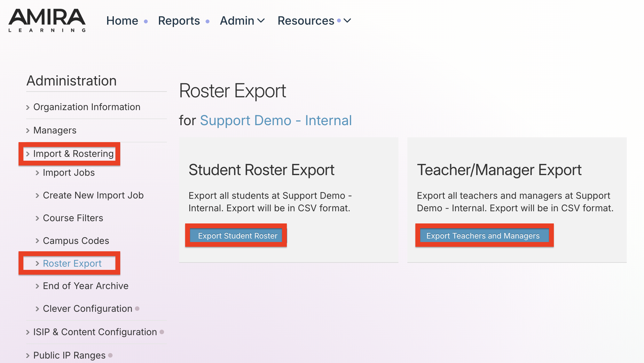This screenshot has width=644, height=363.
Task: Select Roster Export in sidebar
Action: click(x=72, y=263)
